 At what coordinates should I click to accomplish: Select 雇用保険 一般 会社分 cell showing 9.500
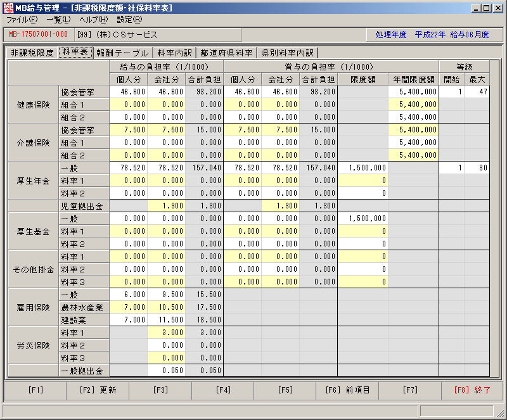[166, 295]
